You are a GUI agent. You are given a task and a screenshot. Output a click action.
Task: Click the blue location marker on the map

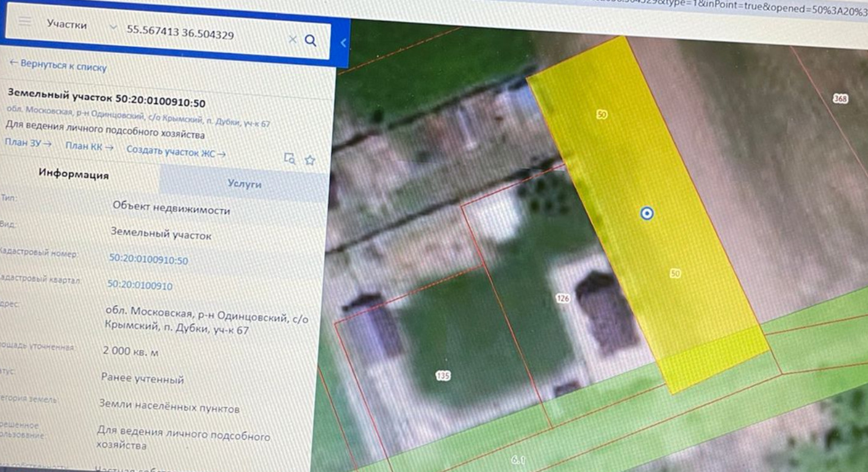(x=647, y=213)
